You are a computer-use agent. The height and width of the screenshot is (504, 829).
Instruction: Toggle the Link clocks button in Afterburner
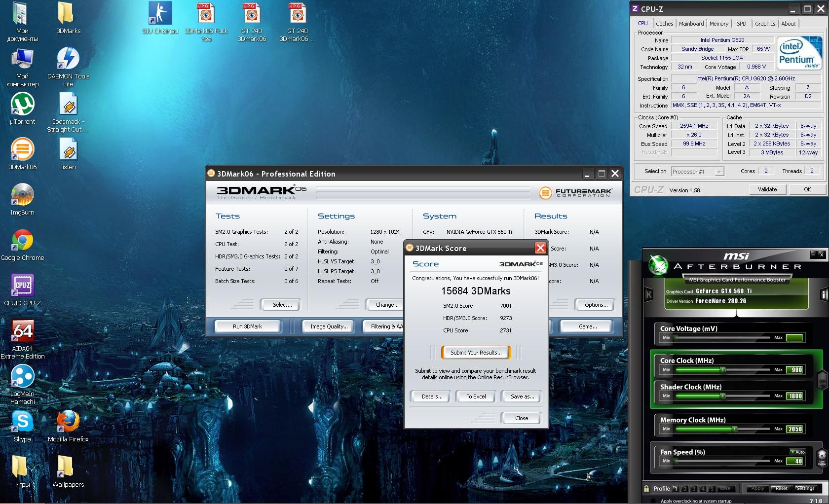822,379
